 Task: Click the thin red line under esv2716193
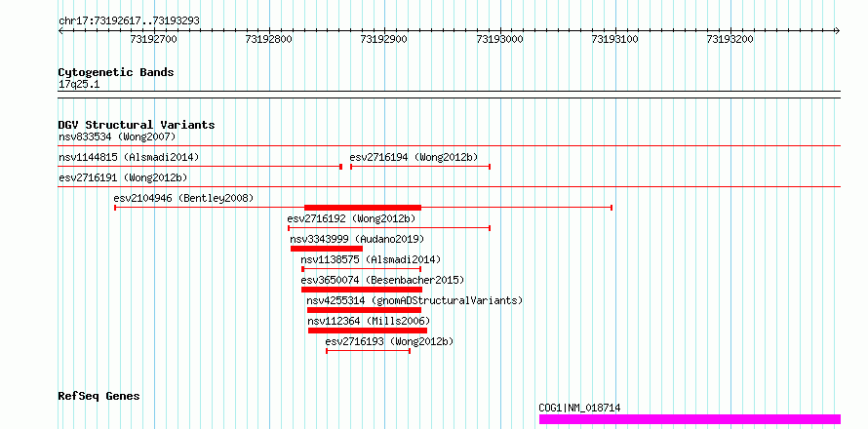coord(368,351)
